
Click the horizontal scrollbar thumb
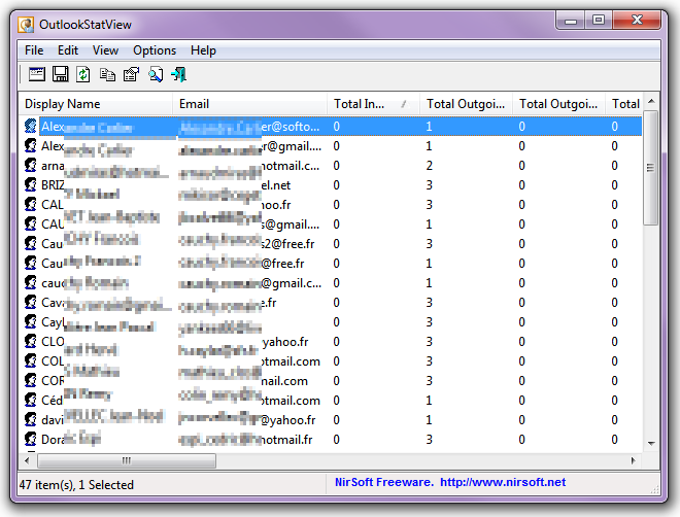click(x=127, y=460)
